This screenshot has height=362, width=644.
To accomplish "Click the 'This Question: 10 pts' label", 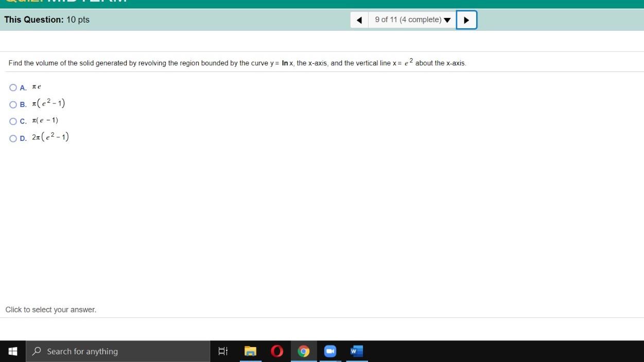I will tap(46, 20).
